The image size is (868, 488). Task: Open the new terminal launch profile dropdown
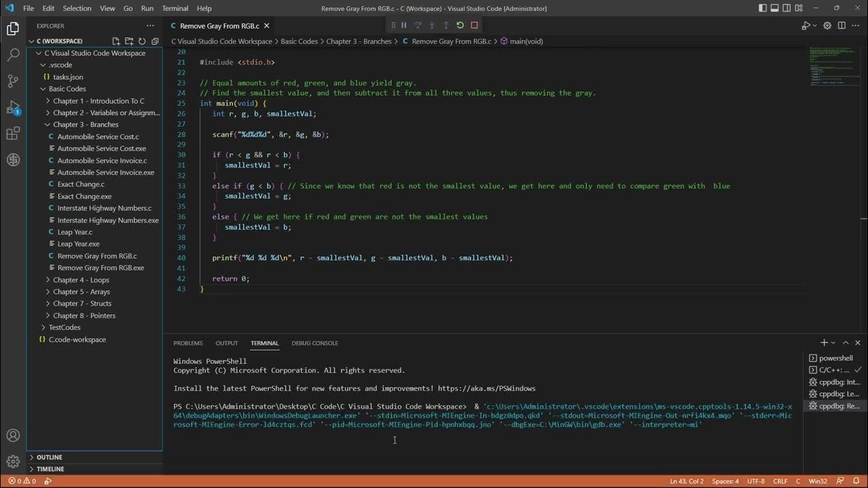click(834, 343)
